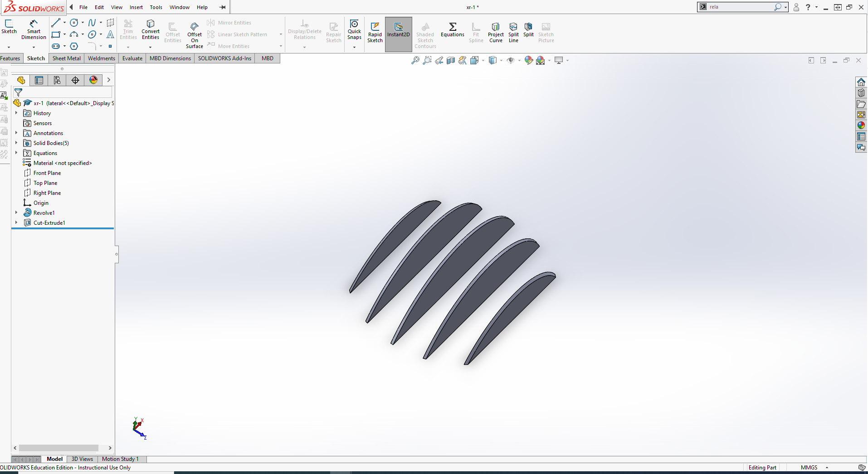The image size is (868, 474).
Task: Open Quick Snaps dropdown arrow
Action: click(x=354, y=47)
